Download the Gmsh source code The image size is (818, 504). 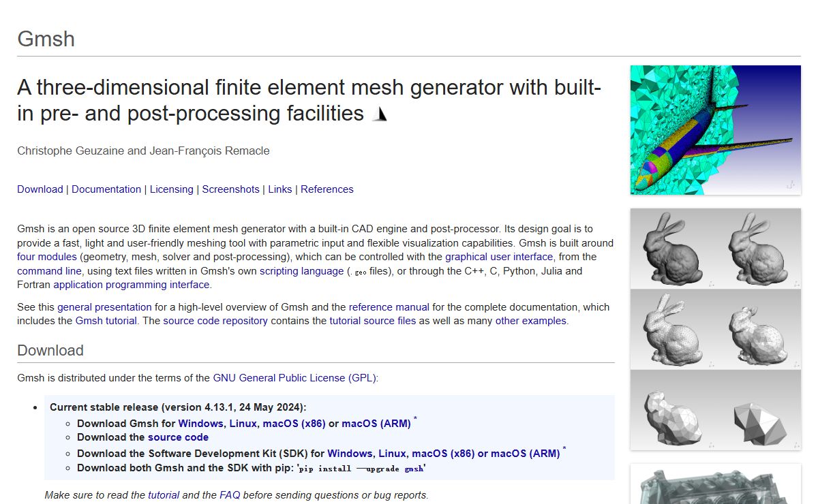[178, 437]
